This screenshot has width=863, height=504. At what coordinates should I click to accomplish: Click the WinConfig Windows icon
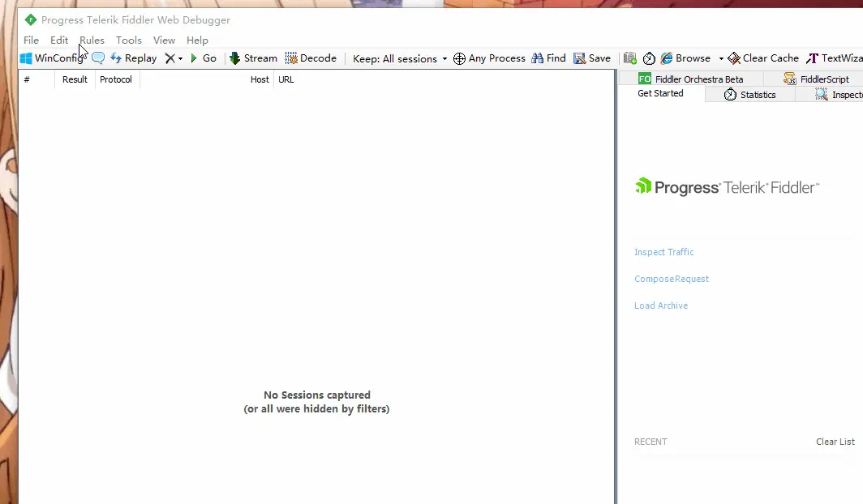(26, 58)
